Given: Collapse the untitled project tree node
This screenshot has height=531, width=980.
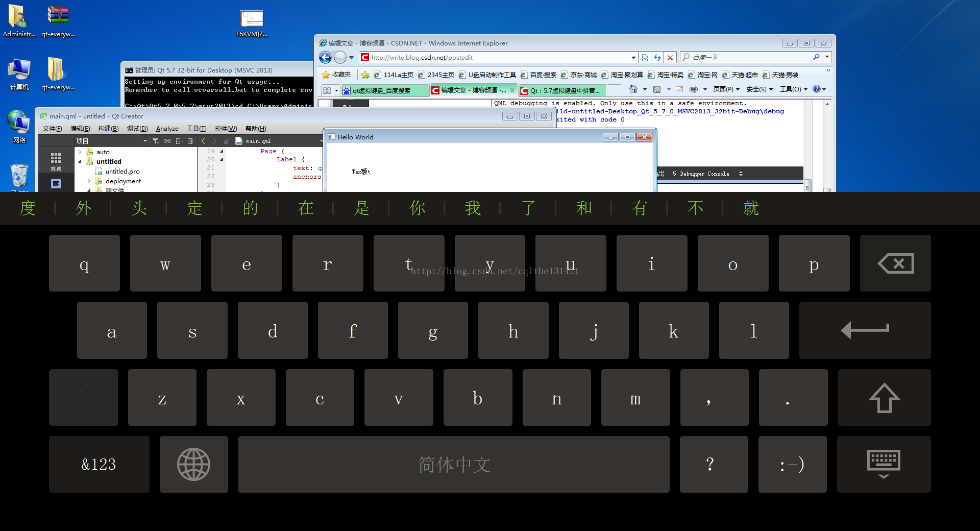Looking at the screenshot, I should [x=80, y=162].
